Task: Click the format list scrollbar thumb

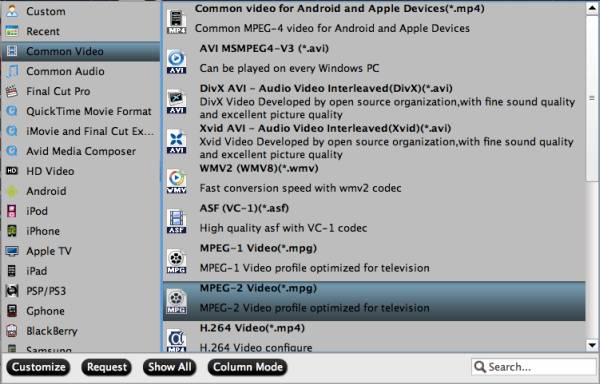Action: (x=592, y=98)
